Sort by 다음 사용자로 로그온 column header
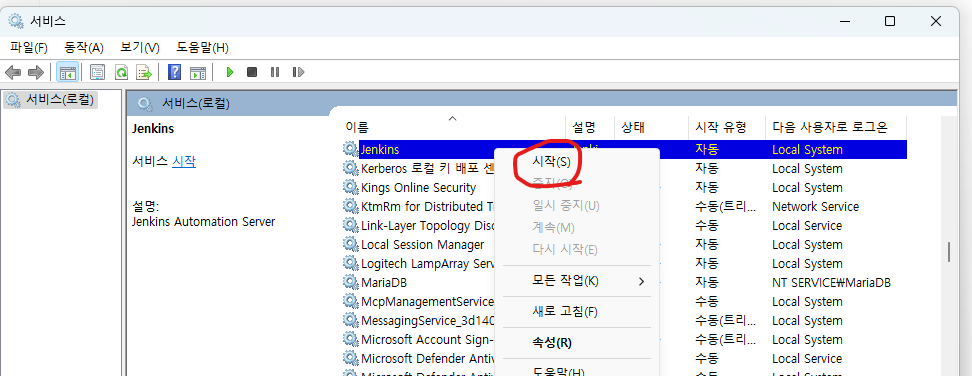This screenshot has width=972, height=376. [x=836, y=128]
